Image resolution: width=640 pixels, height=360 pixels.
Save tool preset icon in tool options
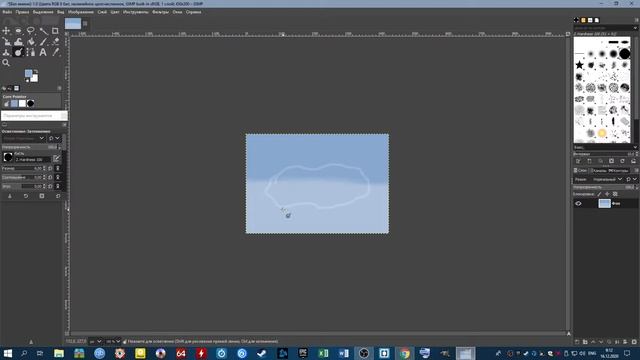pos(10,196)
